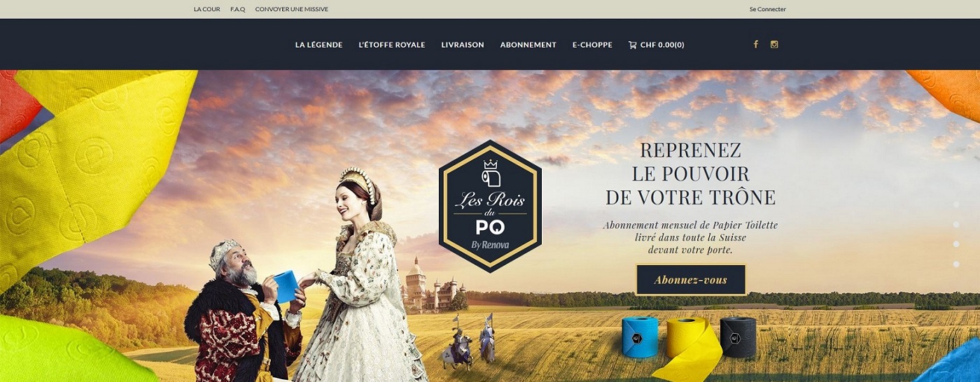Go to Livraison page
Image resolution: width=980 pixels, height=382 pixels.
click(463, 45)
